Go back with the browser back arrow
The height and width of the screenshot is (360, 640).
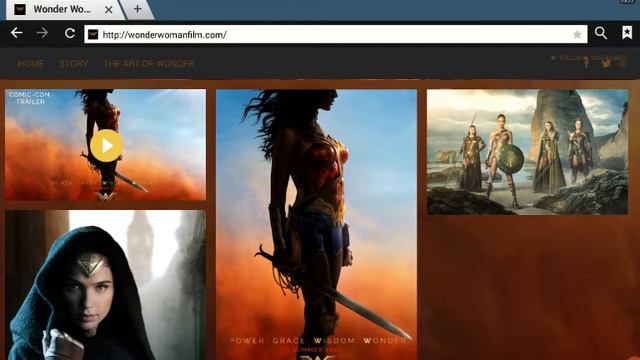[x=17, y=33]
